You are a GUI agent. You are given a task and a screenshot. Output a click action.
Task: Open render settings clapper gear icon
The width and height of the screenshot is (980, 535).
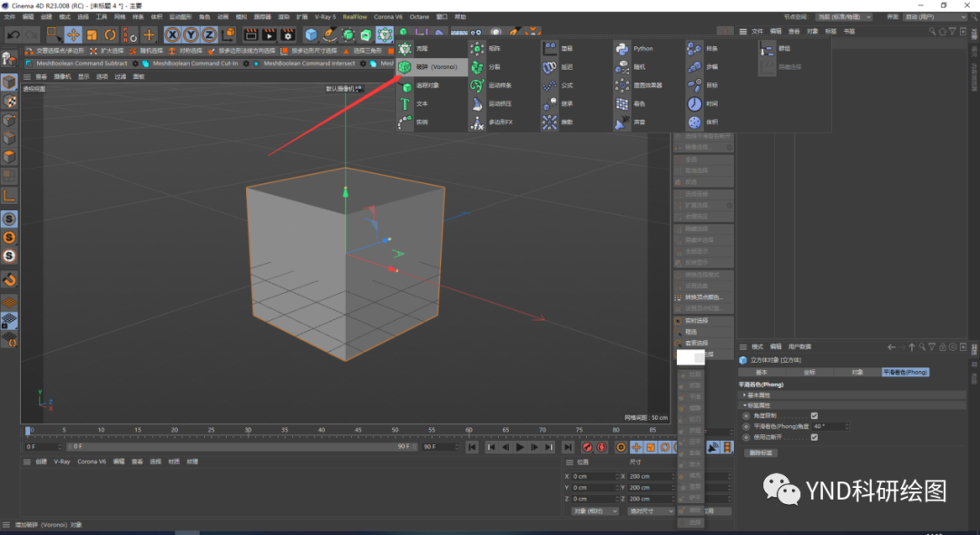288,35
